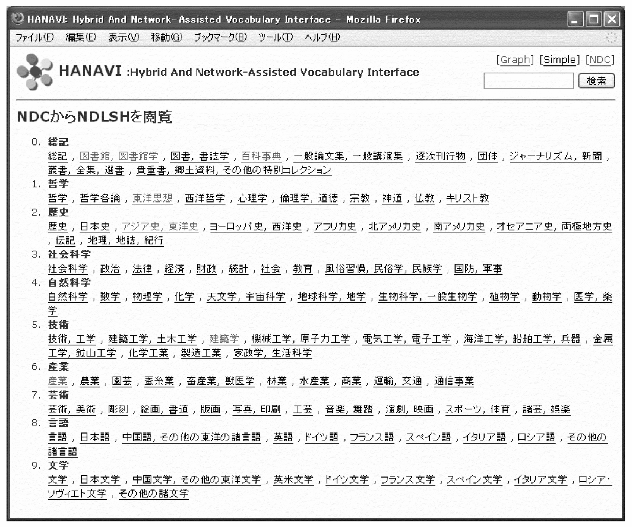Click the search text field
The height and width of the screenshot is (527, 632).
pyautogui.click(x=527, y=80)
